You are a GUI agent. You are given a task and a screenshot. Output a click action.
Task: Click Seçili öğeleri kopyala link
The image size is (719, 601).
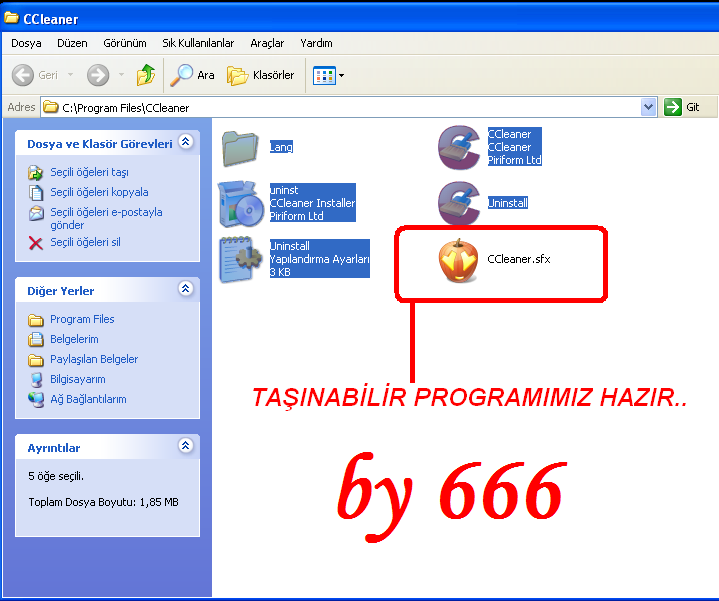click(x=99, y=192)
